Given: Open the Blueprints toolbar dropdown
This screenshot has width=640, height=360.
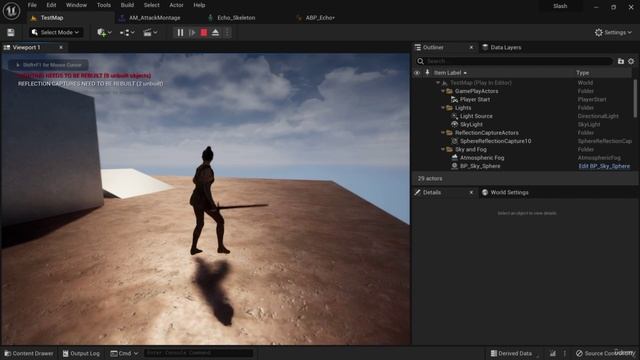Looking at the screenshot, I should pos(127,33).
